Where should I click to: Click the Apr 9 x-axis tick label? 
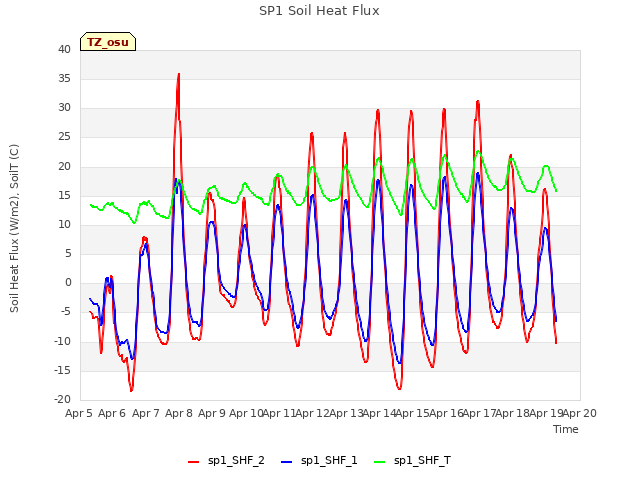[212, 413]
